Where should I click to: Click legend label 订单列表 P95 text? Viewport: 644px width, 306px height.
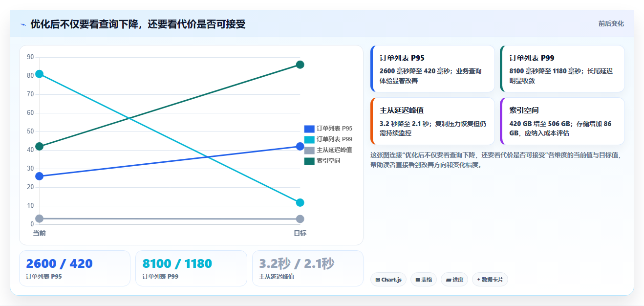point(334,129)
